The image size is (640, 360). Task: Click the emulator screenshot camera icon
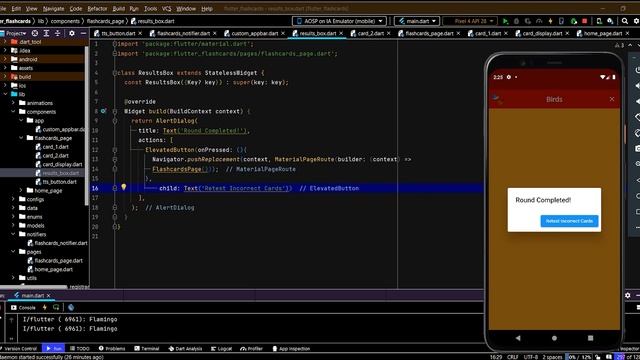(637, 149)
